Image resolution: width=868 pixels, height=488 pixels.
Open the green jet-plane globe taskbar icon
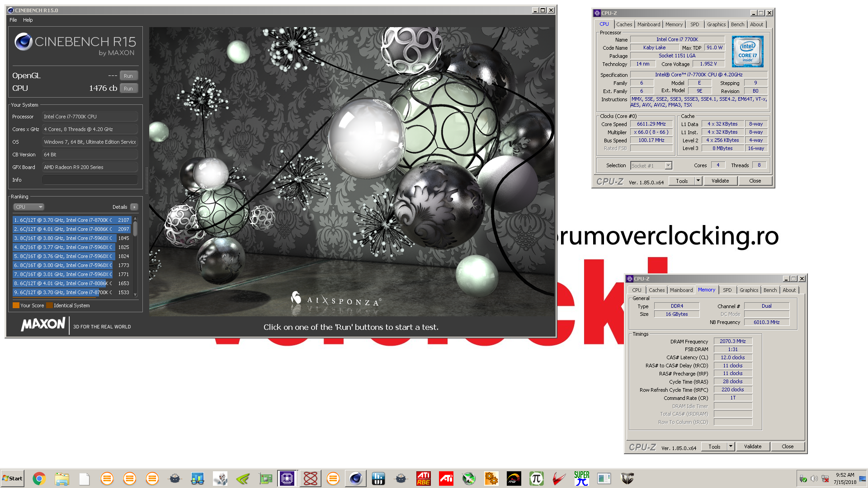(x=469, y=479)
